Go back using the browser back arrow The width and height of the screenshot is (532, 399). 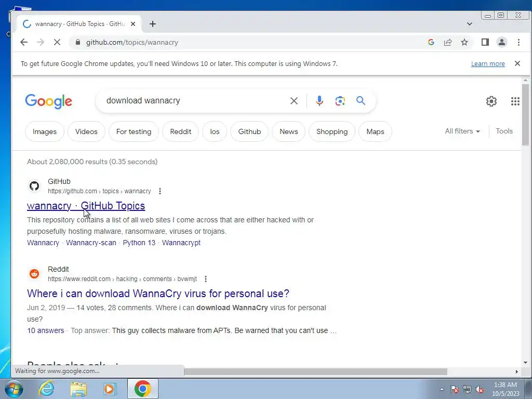point(24,42)
